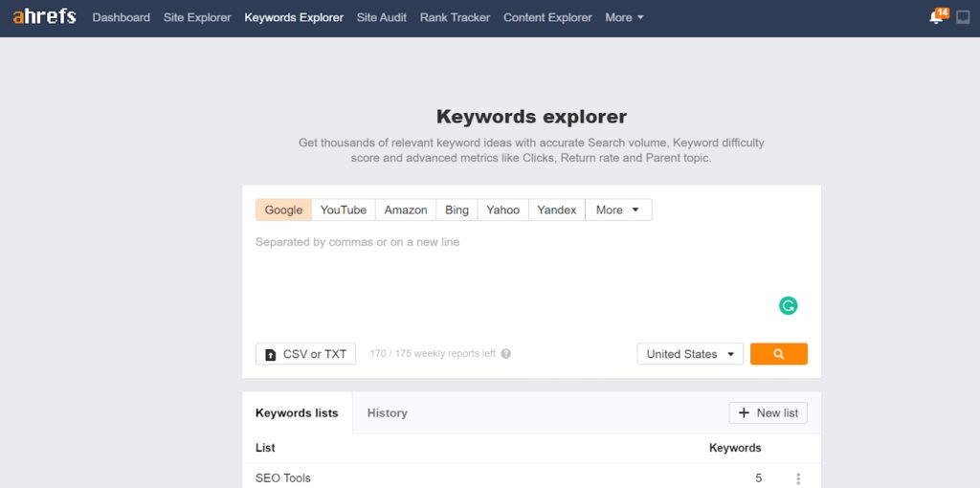Click the display icon in top-right corner
The width and height of the screenshot is (980, 488).
[963, 17]
